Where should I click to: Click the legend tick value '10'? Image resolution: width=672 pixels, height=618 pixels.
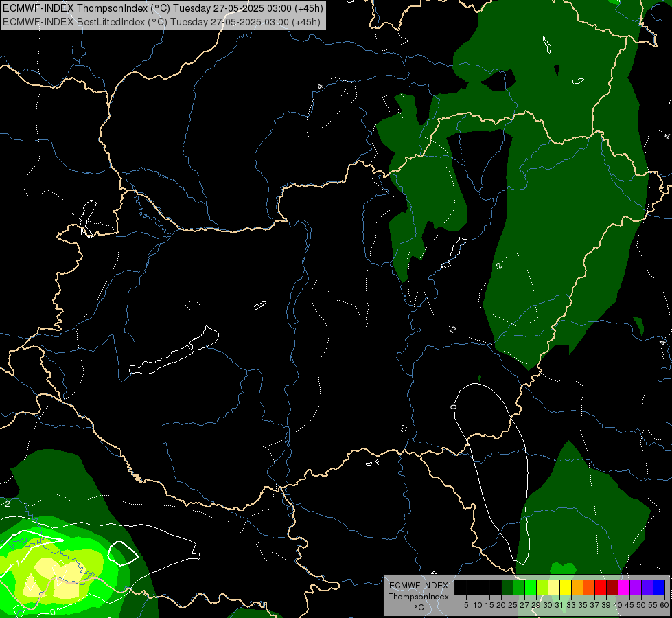(478, 605)
